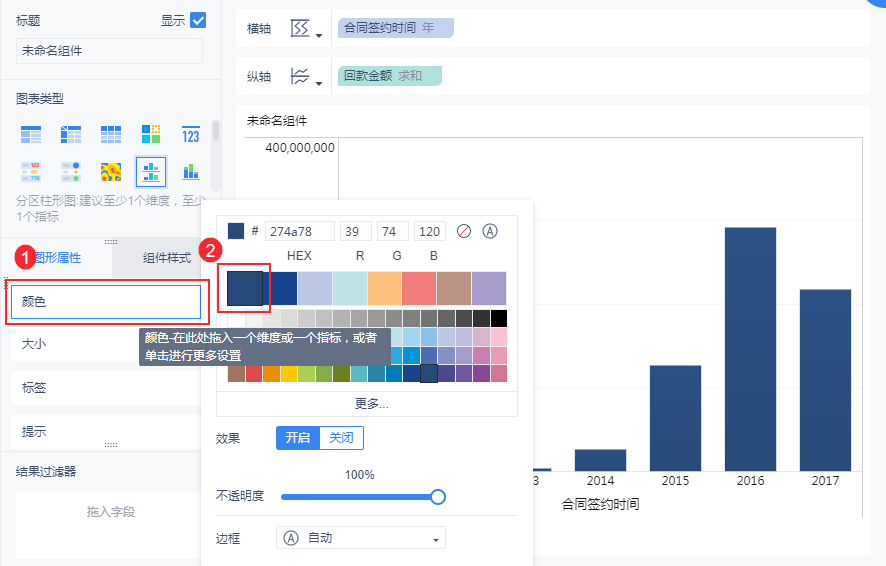
Task: Click the 400,000,000 axis label
Action: point(299,148)
